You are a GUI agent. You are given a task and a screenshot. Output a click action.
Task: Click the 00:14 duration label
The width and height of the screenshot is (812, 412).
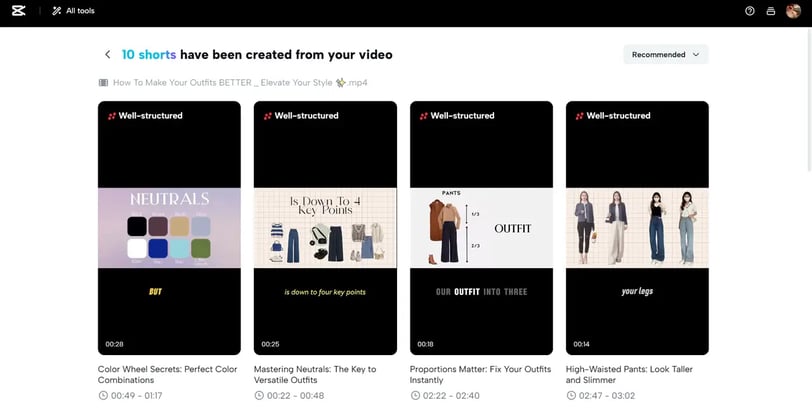pos(582,344)
